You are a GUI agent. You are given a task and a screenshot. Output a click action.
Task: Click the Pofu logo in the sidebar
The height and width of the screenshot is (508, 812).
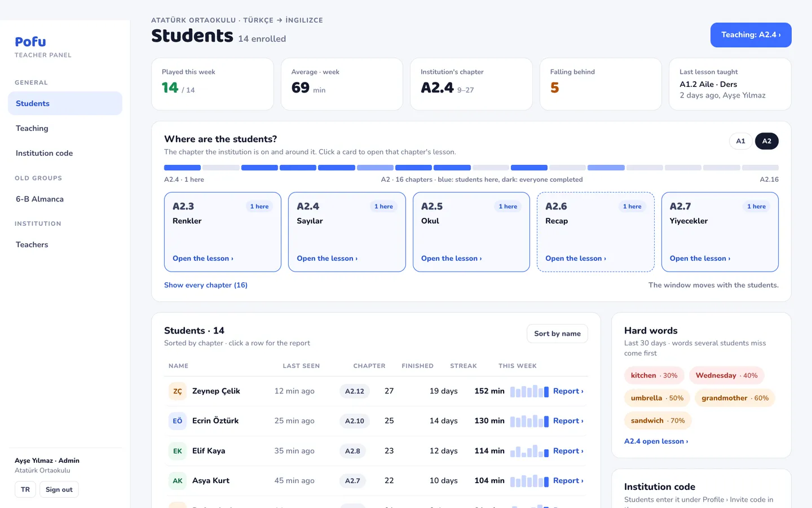[30, 42]
